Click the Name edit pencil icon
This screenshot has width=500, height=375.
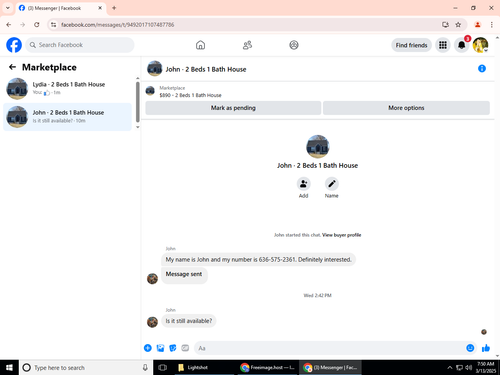[332, 184]
